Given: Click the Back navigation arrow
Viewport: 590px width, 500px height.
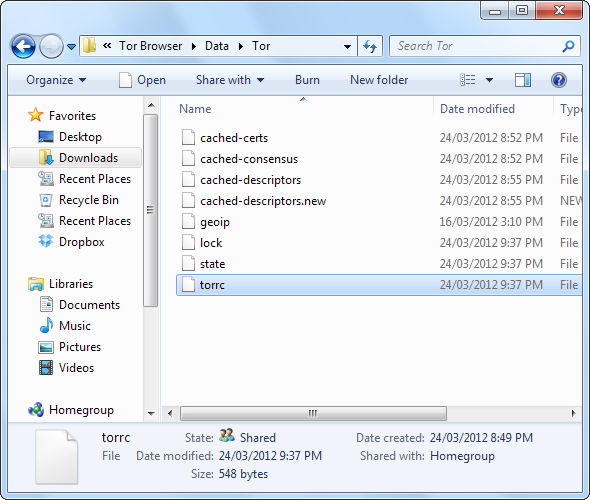Looking at the screenshot, I should tap(23, 47).
